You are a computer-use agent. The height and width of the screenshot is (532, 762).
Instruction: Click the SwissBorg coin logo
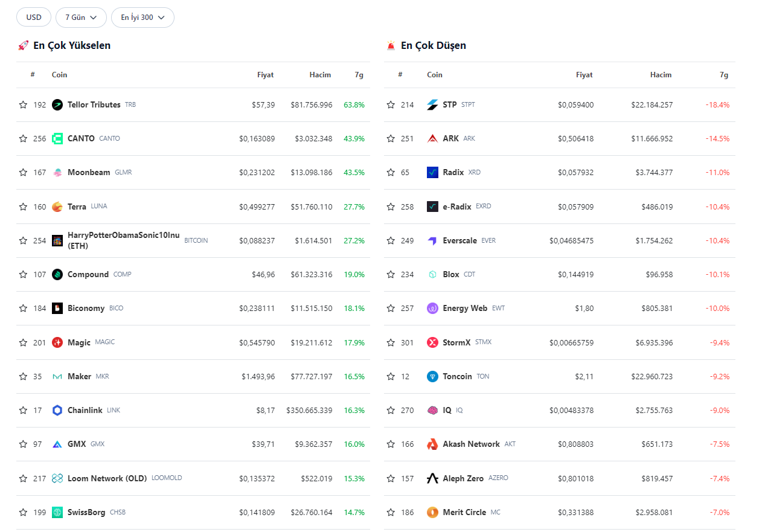57,513
